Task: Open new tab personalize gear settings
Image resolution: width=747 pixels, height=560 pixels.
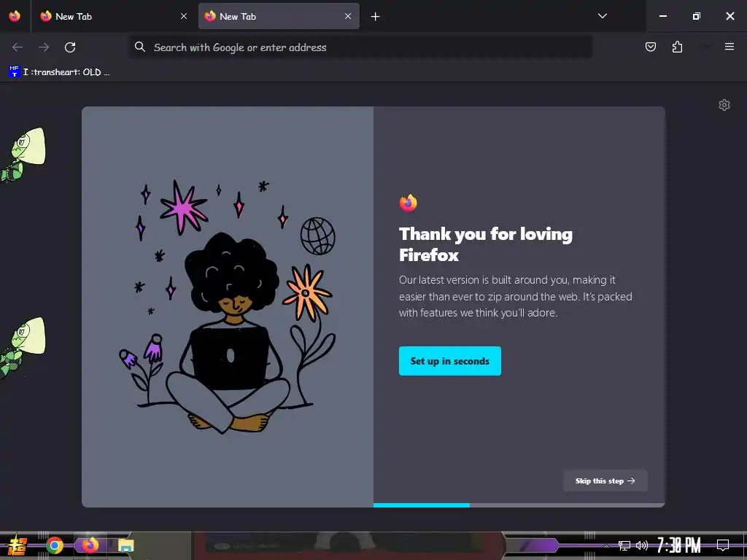Action: pyautogui.click(x=724, y=105)
